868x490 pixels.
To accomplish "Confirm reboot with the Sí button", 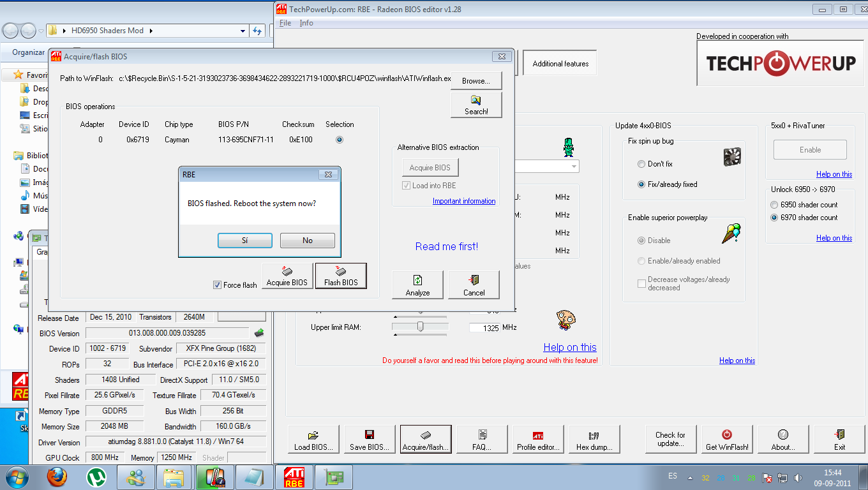I will coord(245,241).
